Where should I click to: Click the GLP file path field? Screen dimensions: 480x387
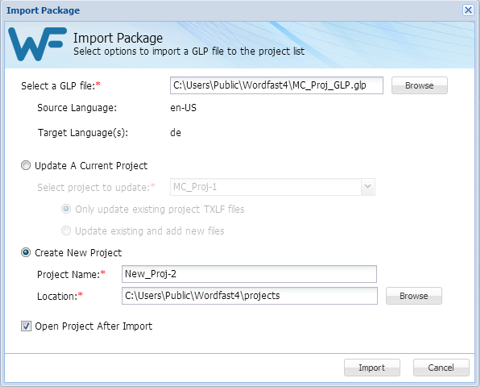[x=276, y=85]
